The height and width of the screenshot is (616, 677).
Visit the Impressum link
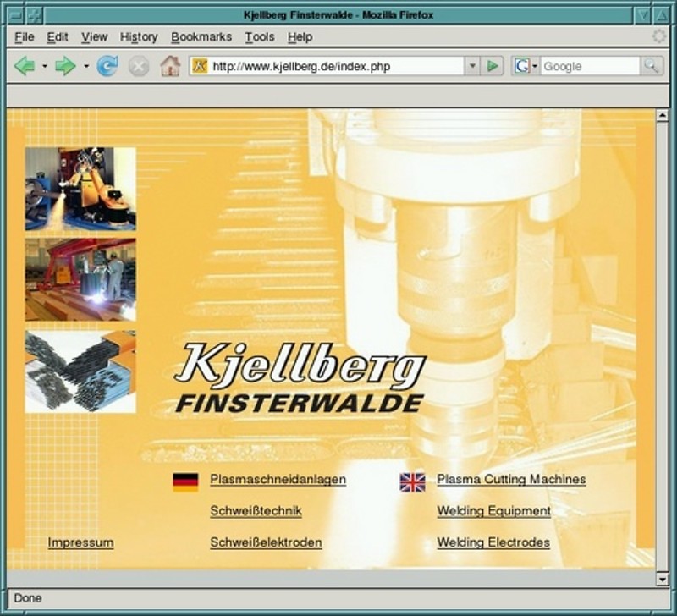pyautogui.click(x=80, y=542)
